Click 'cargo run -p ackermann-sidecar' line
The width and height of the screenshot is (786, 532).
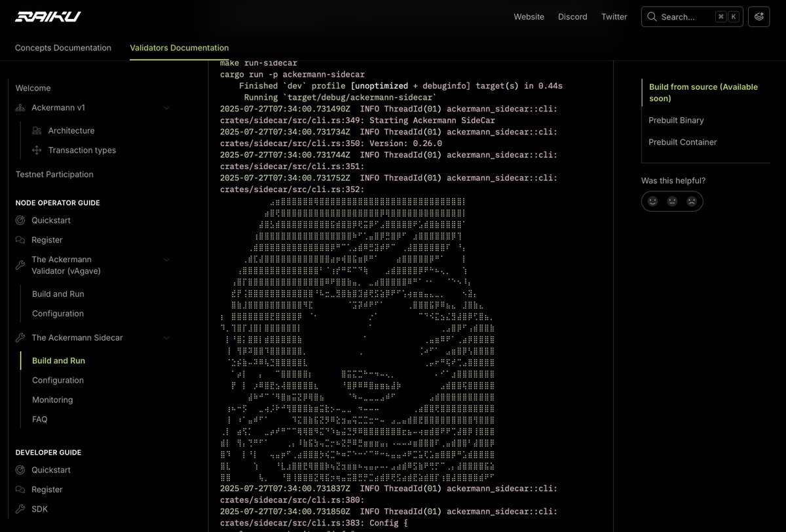(292, 75)
